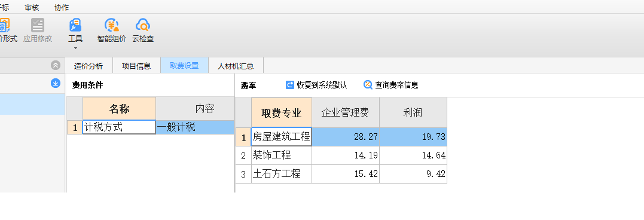Click the 查询费率信息 magnifier icon
The height and width of the screenshot is (220, 644).
[x=368, y=85]
